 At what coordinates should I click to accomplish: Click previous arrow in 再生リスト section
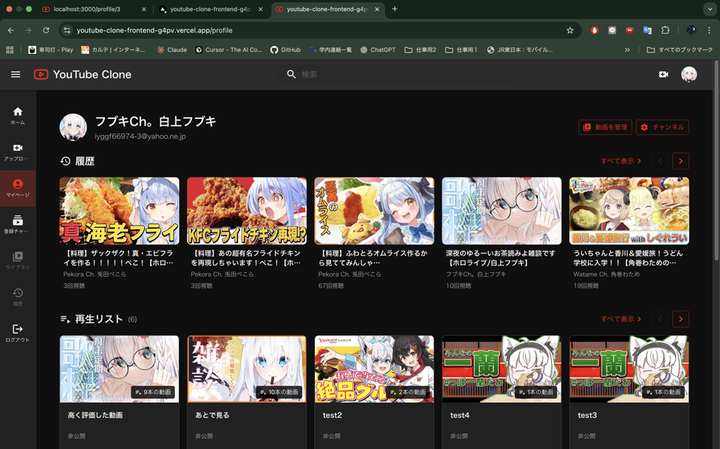click(660, 319)
